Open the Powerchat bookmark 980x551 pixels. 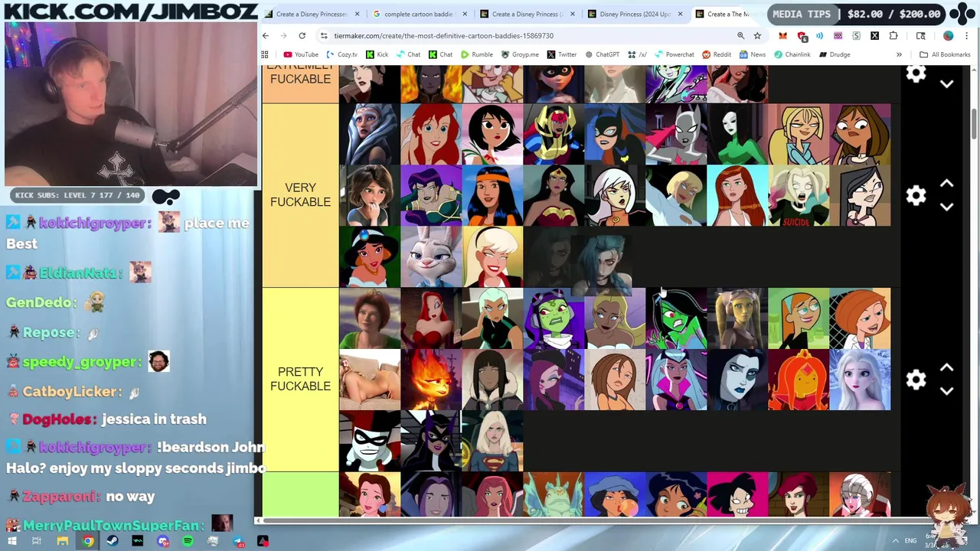point(675,54)
